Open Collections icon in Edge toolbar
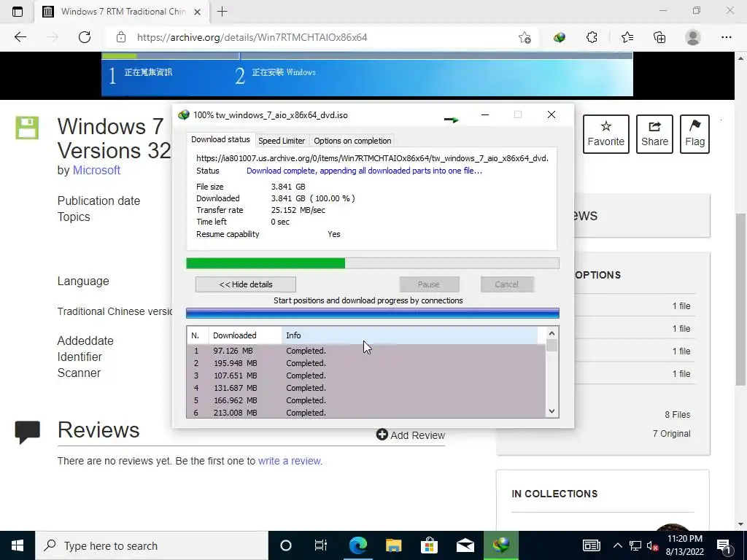 pos(659,37)
